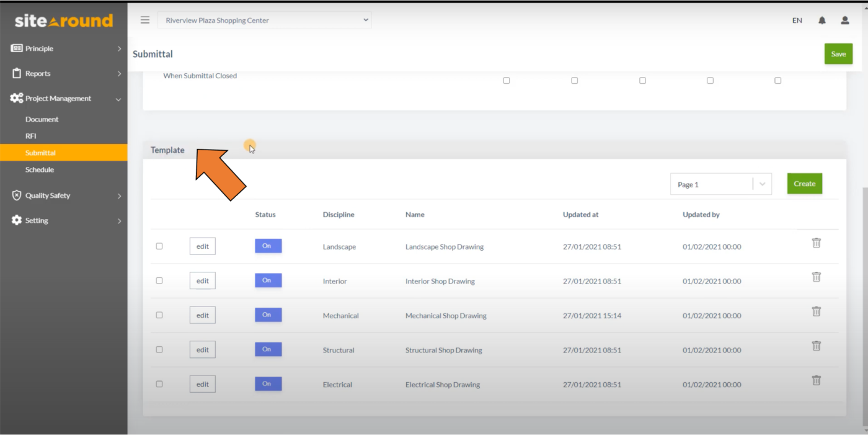
Task: Expand the Setting menu chevron
Action: point(119,221)
